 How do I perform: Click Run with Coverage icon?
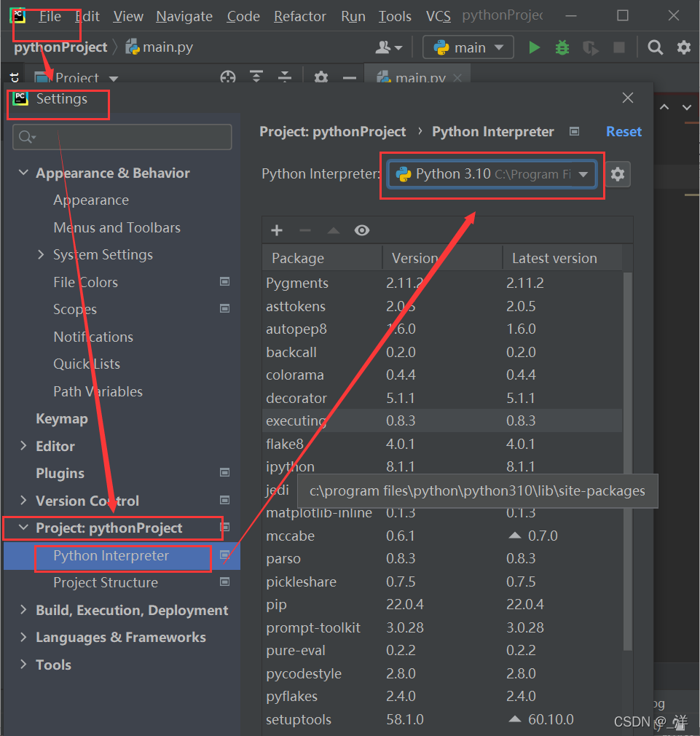591,47
